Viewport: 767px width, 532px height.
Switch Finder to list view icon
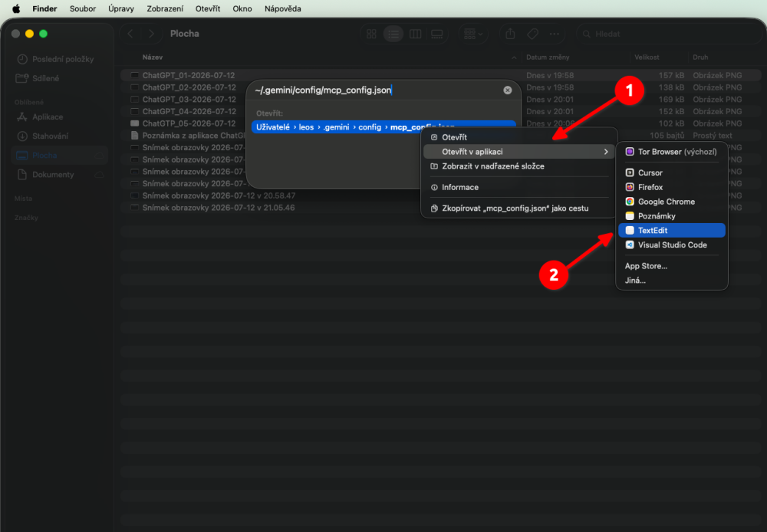click(393, 34)
